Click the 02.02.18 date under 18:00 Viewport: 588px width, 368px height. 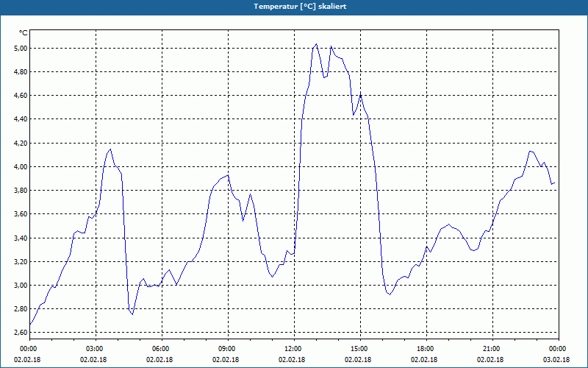(x=424, y=360)
